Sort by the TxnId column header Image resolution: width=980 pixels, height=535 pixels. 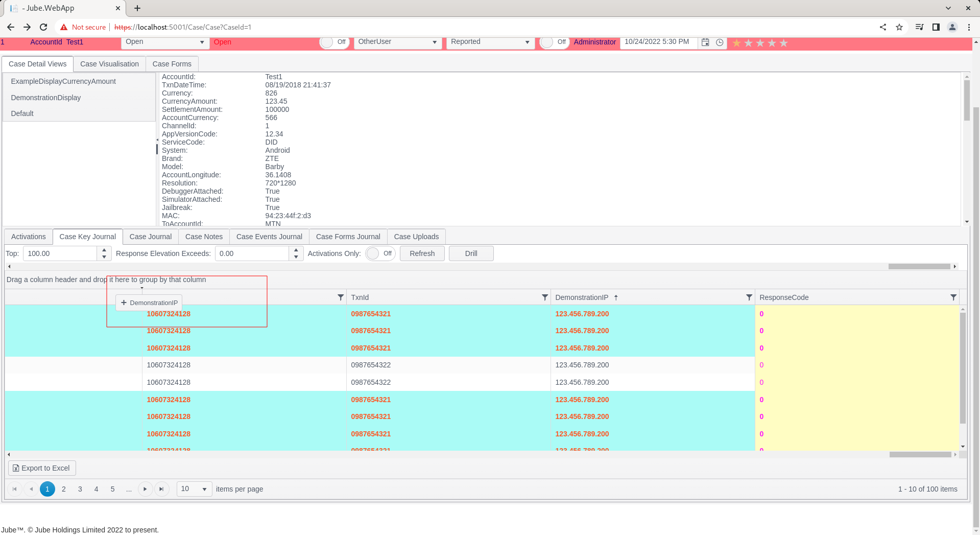(360, 297)
